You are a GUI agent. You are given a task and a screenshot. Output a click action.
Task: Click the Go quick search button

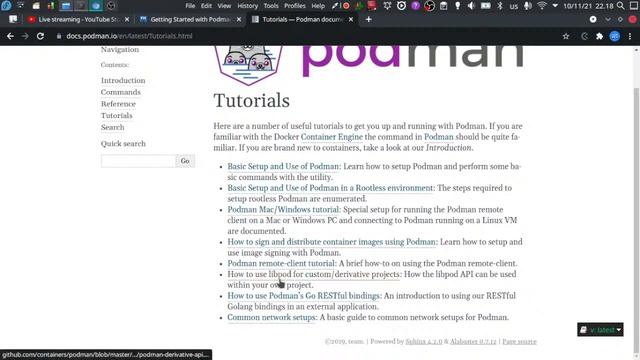click(185, 161)
